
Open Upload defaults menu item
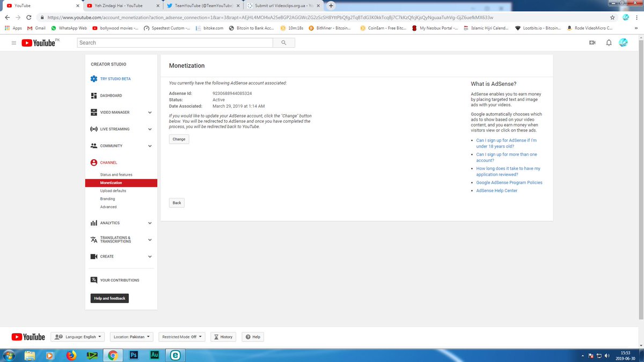113,191
